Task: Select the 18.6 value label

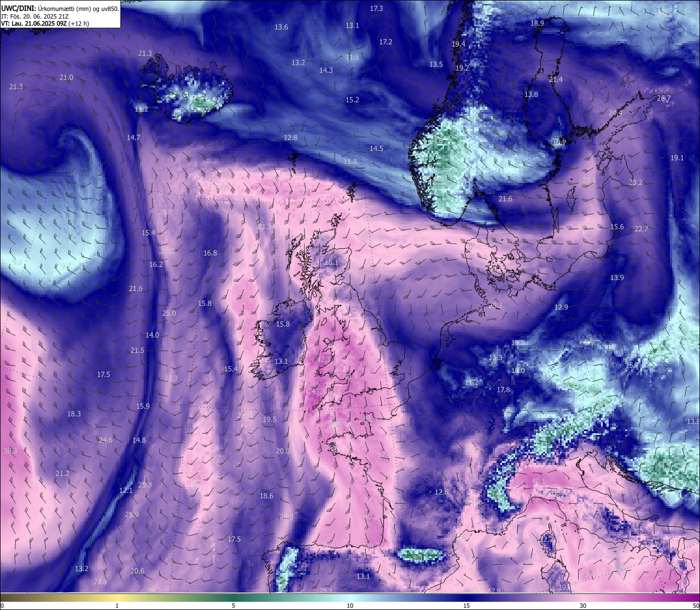Action: (266, 496)
